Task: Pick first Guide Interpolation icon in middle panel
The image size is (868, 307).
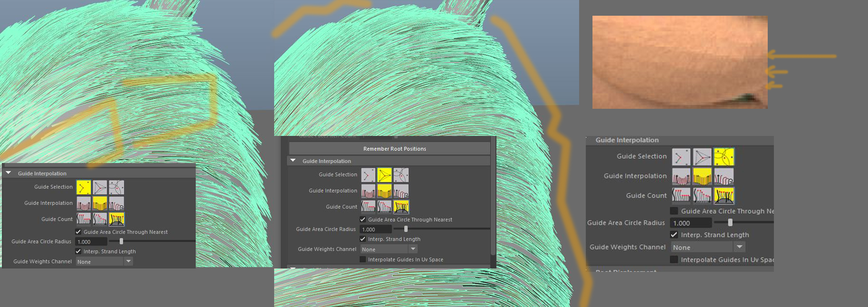Action: (x=368, y=191)
